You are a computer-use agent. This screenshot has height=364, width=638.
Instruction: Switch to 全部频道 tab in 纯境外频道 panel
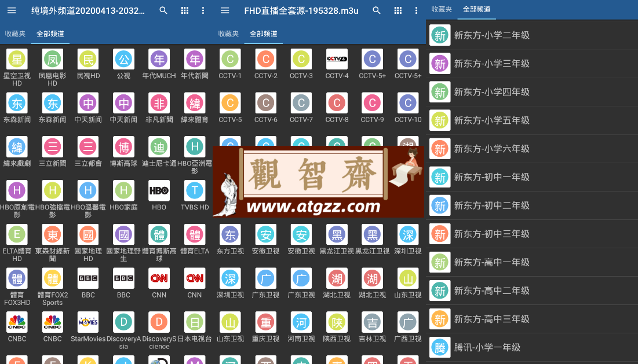tap(50, 34)
